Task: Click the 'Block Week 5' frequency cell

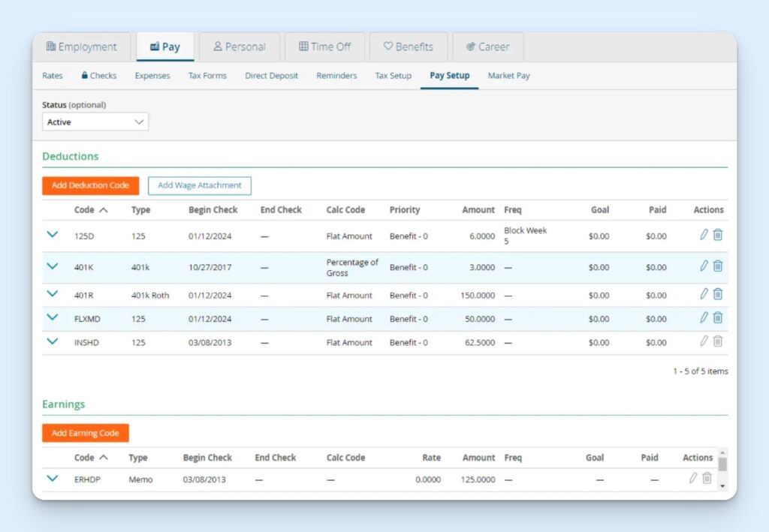Action: point(525,236)
